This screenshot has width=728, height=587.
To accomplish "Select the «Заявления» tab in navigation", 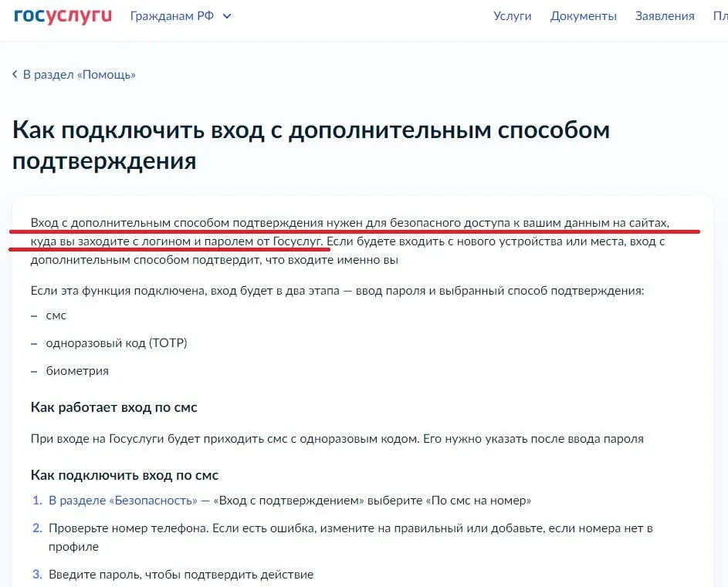I will pos(665,15).
